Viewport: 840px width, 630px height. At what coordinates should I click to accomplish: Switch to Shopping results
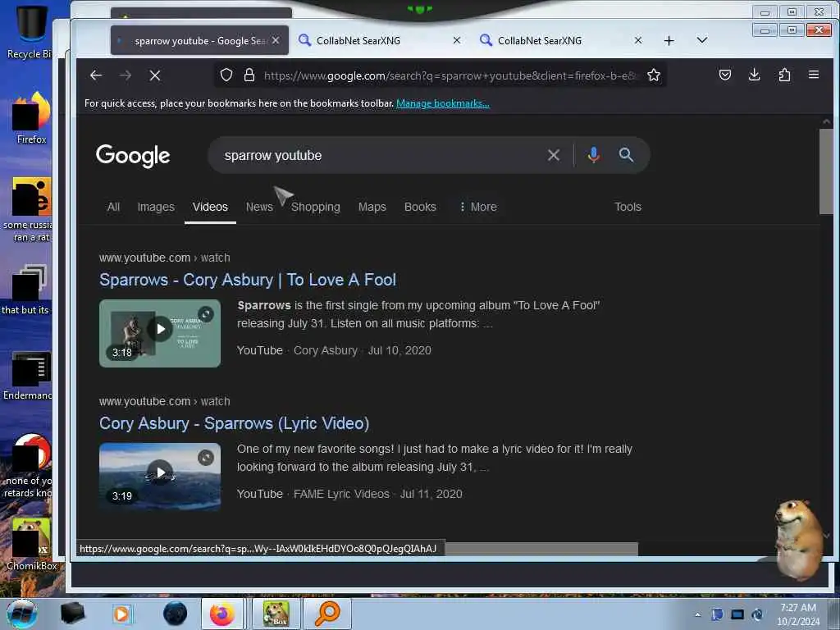click(x=316, y=207)
